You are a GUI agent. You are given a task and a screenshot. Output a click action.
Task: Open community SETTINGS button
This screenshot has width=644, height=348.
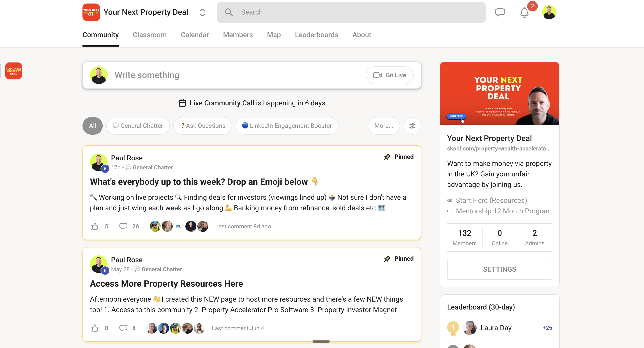pos(499,269)
